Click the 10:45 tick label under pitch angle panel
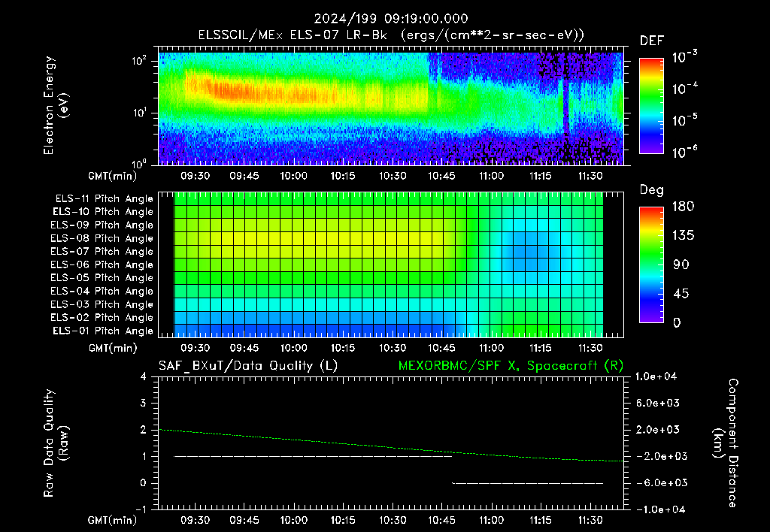This screenshot has width=770, height=532. (441, 348)
